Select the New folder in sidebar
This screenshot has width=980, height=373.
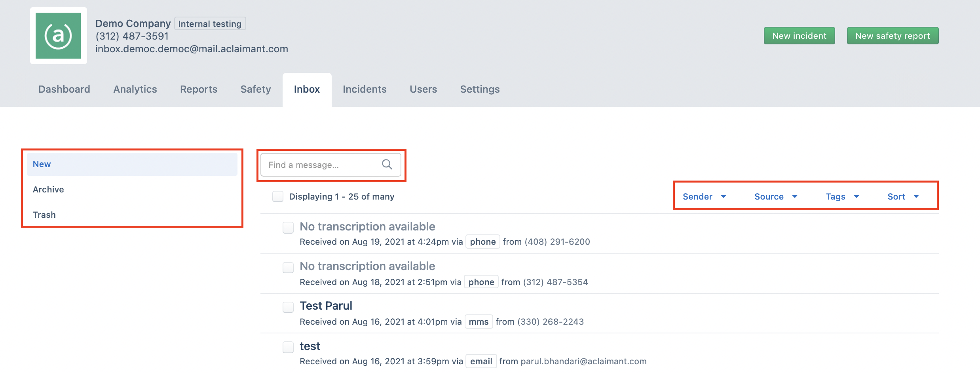(132, 164)
